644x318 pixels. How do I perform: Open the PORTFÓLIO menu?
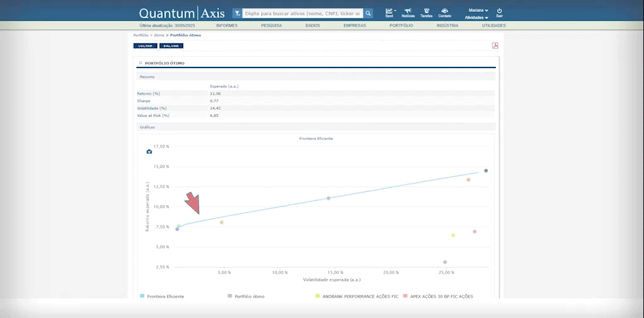tap(401, 26)
